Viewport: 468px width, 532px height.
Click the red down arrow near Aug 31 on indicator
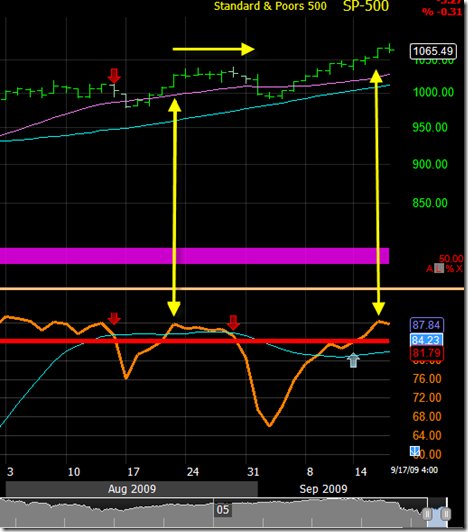(233, 322)
